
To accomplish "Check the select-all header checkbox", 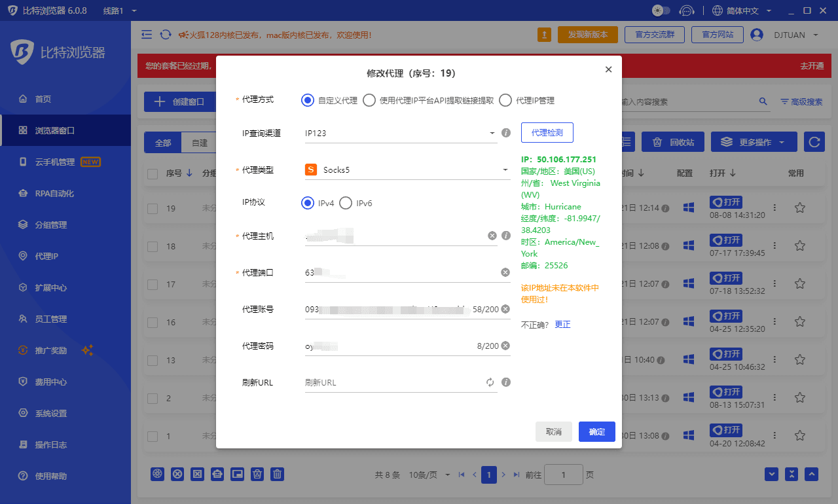I will pyautogui.click(x=153, y=173).
